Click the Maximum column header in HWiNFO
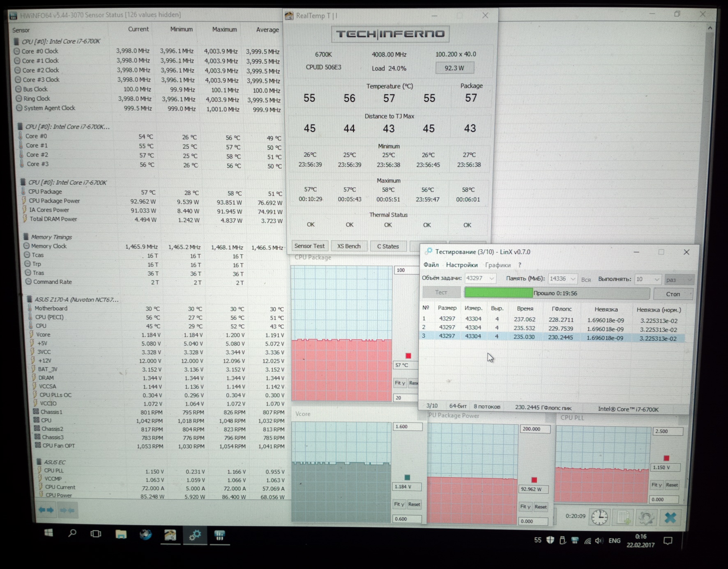 point(224,30)
